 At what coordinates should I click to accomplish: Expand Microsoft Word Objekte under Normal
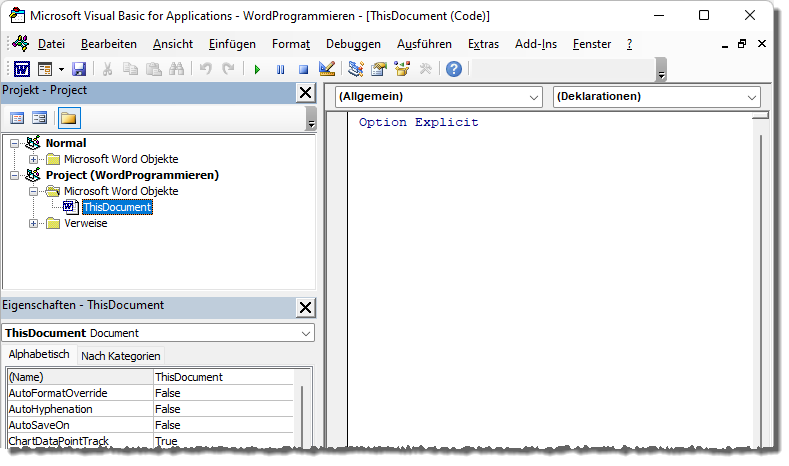point(33,160)
